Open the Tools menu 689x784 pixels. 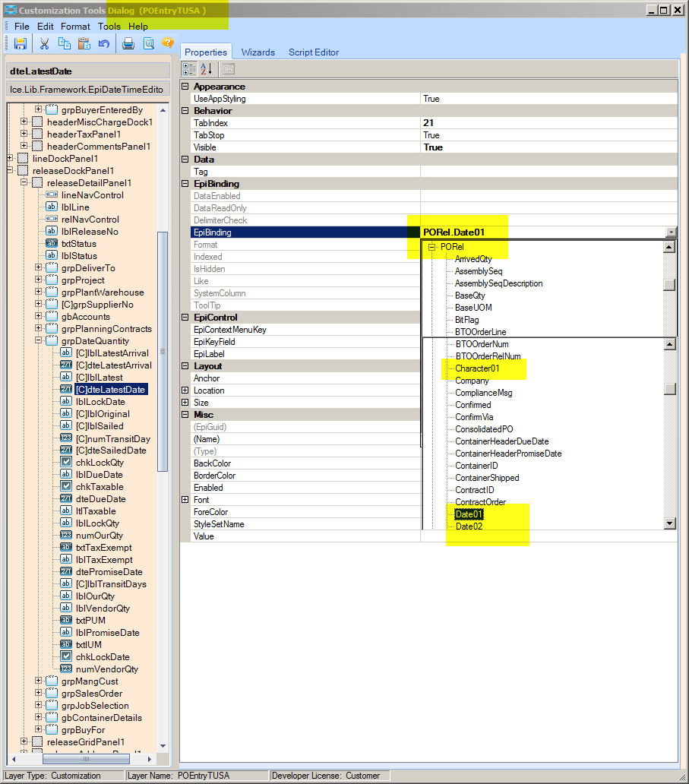109,27
